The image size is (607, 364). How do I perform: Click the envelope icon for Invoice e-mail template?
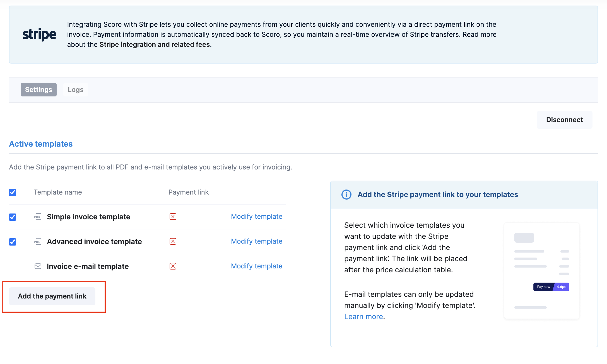point(38,266)
